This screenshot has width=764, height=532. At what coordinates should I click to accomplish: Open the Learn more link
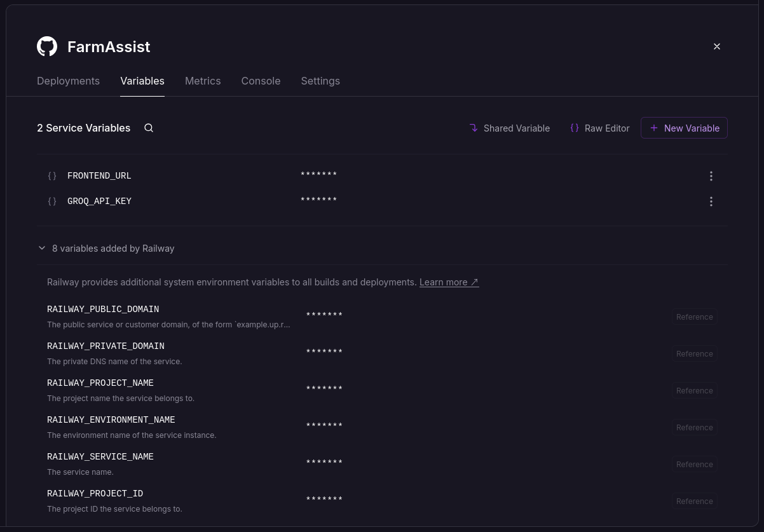point(449,282)
